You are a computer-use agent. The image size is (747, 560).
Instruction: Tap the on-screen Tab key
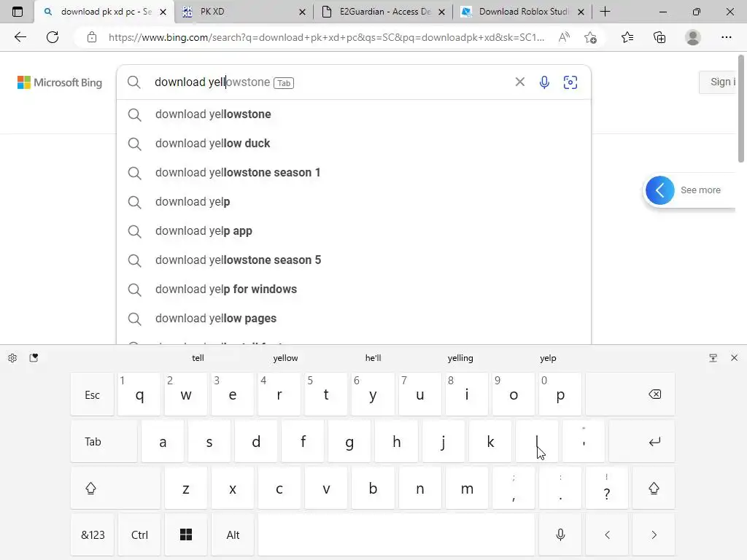click(x=104, y=441)
